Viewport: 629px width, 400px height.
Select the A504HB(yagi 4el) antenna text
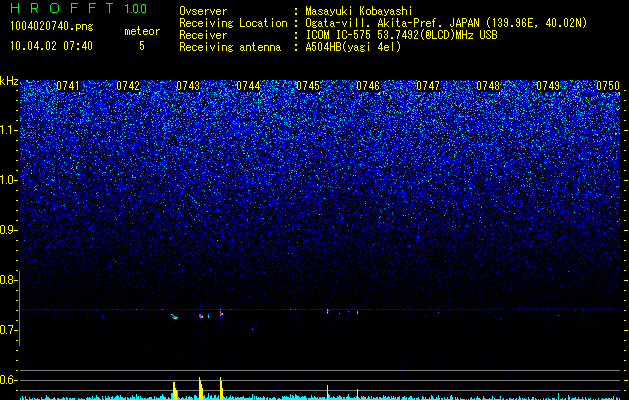[x=353, y=47]
